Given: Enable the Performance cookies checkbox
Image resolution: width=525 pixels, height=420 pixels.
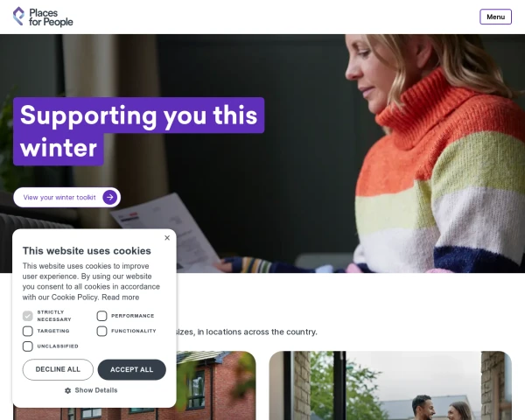Looking at the screenshot, I should tap(101, 316).
